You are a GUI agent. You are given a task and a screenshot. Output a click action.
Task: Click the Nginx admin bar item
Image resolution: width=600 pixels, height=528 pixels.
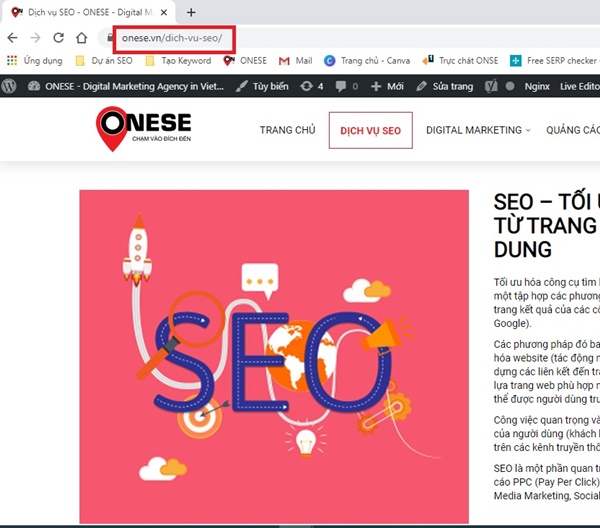pyautogui.click(x=537, y=86)
